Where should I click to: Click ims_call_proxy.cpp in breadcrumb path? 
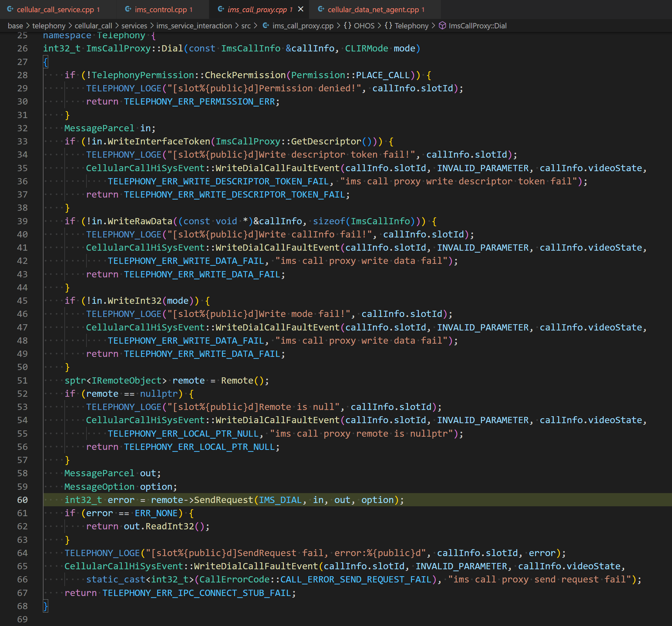(303, 26)
